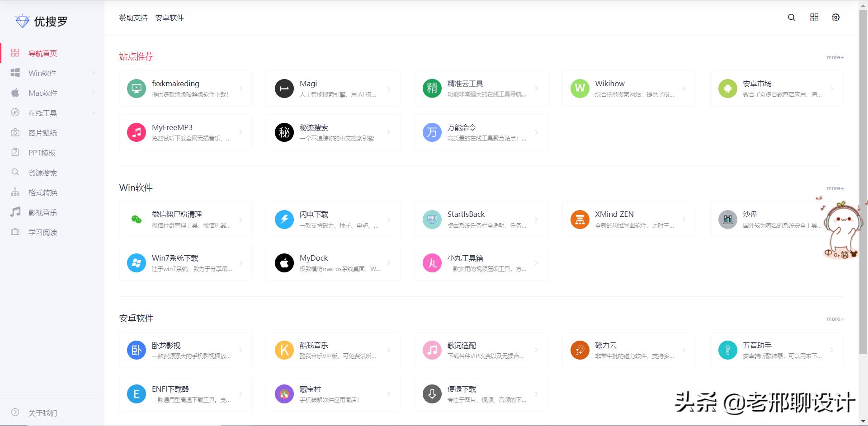Open the 安卓软件 top navigation item
This screenshot has width=868, height=426.
[170, 18]
